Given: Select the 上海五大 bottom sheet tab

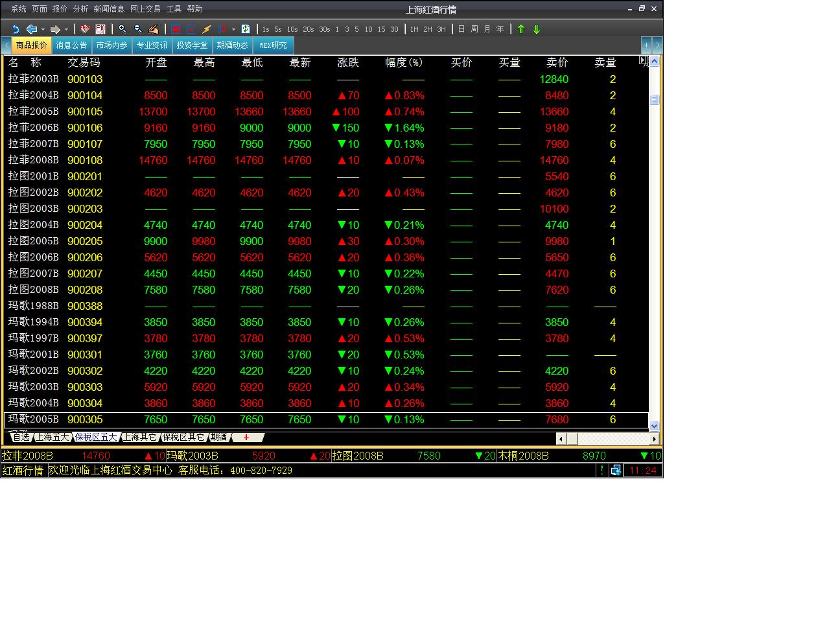Looking at the screenshot, I should pyautogui.click(x=52, y=437).
